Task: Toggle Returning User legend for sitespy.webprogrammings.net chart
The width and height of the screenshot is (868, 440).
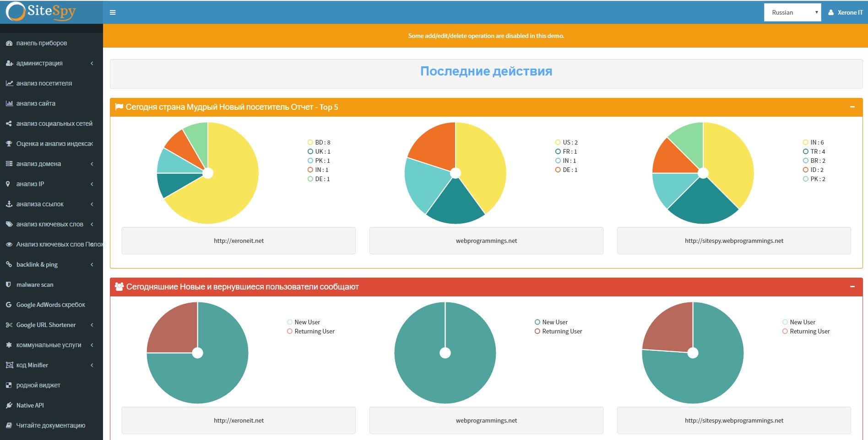Action: pos(806,331)
